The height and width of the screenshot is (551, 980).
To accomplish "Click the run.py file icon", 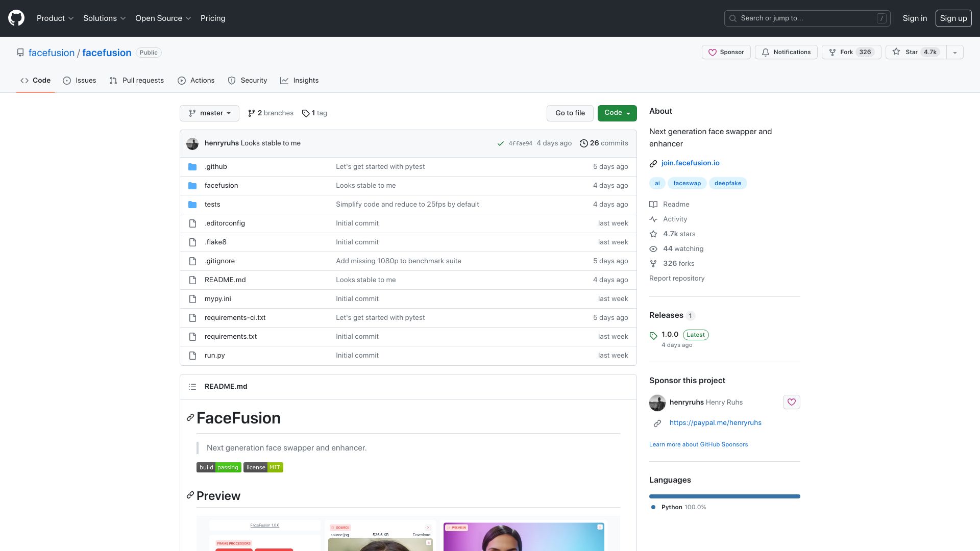I will (x=192, y=356).
